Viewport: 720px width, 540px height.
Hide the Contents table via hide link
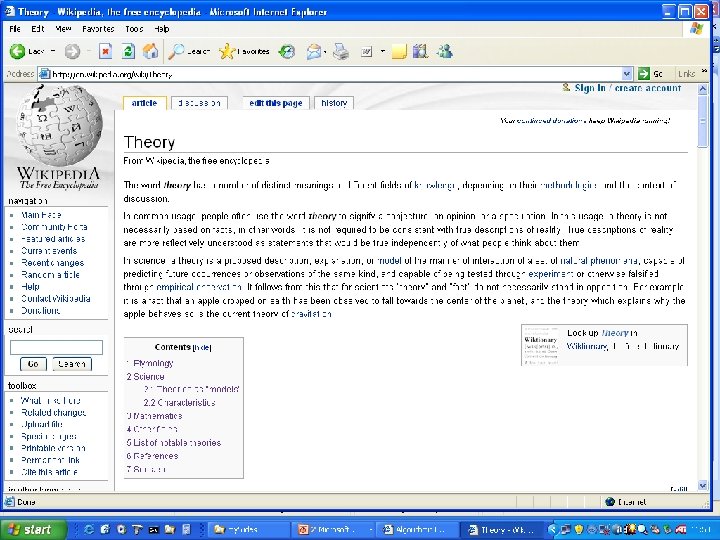click(x=202, y=348)
